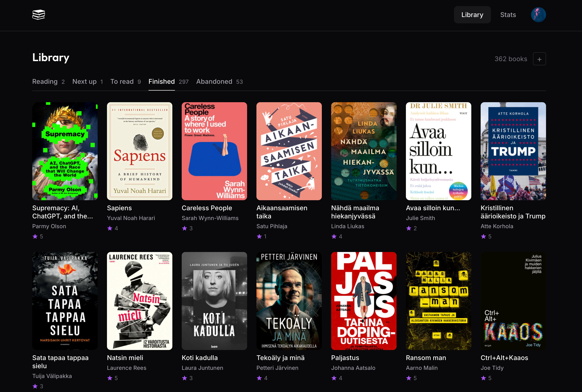Viewport: 582px width, 392px height.
Task: Open the Supremacy book cover
Action: pyautogui.click(x=65, y=151)
